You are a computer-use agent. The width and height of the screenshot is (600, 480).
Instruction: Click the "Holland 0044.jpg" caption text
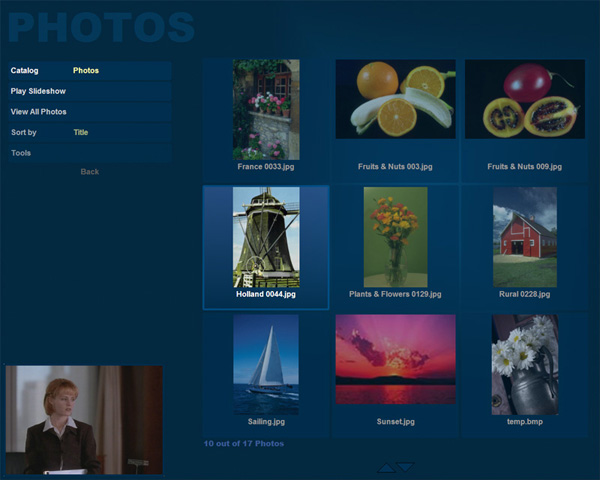[x=266, y=294]
